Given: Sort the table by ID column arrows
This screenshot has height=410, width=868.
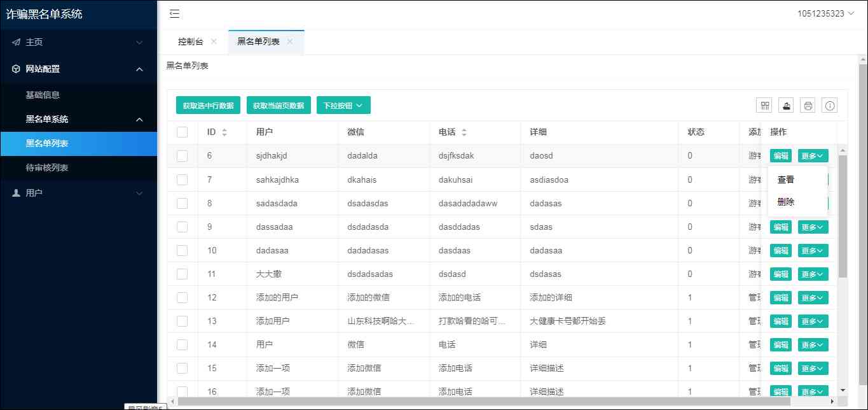Looking at the screenshot, I should pyautogui.click(x=224, y=132).
